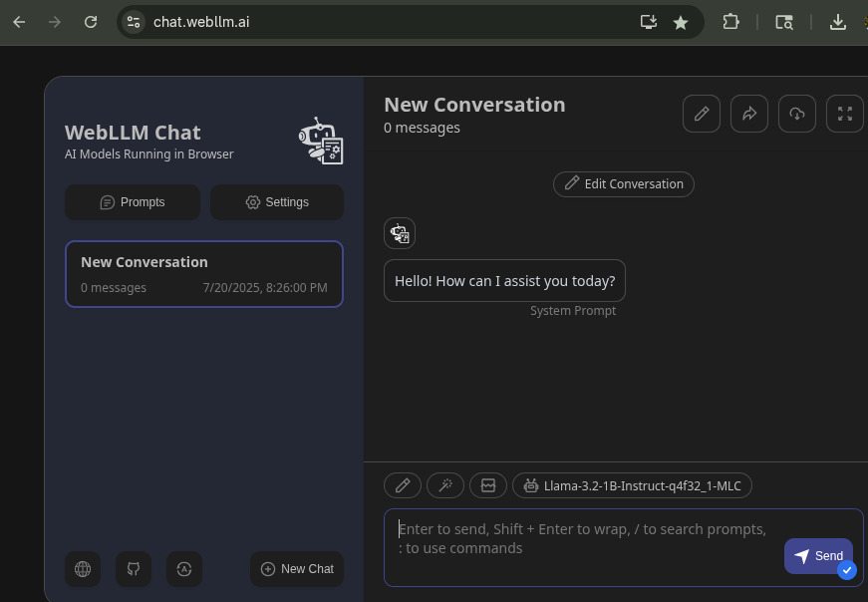This screenshot has width=868, height=602.
Task: Open the language globe icon
Action: click(x=83, y=569)
